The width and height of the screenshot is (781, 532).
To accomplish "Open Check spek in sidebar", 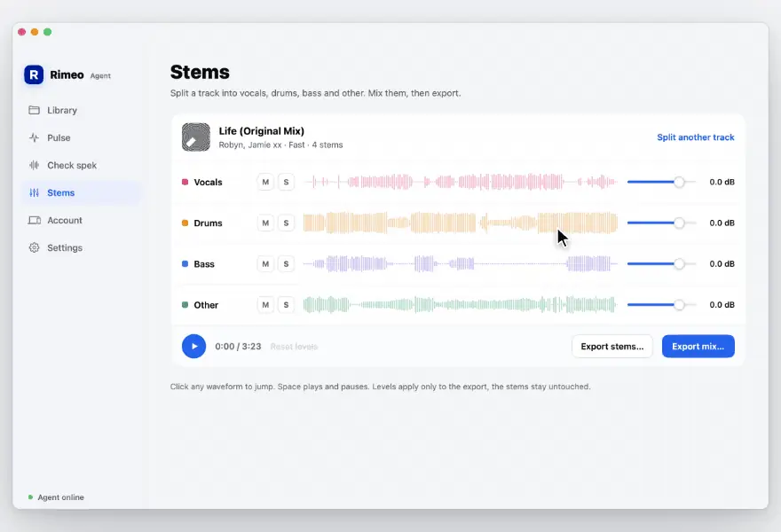I will click(83, 165).
